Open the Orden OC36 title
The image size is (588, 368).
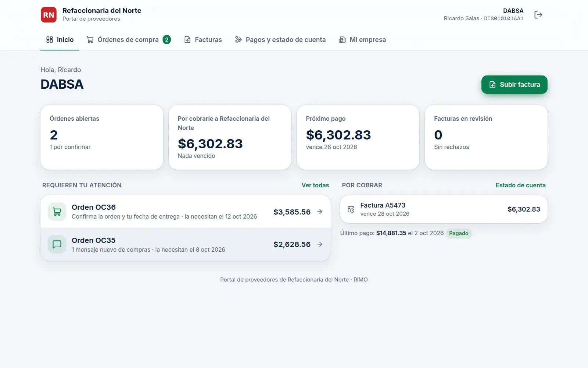pyautogui.click(x=94, y=207)
